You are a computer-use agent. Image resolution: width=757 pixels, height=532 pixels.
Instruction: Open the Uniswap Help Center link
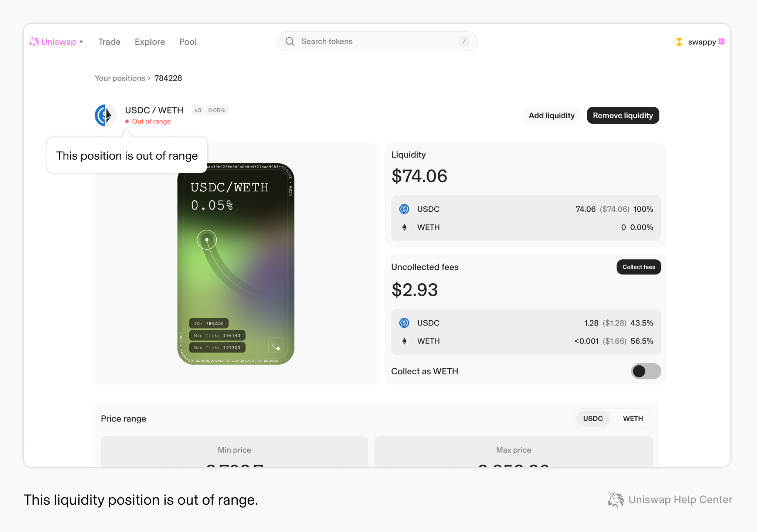click(680, 499)
